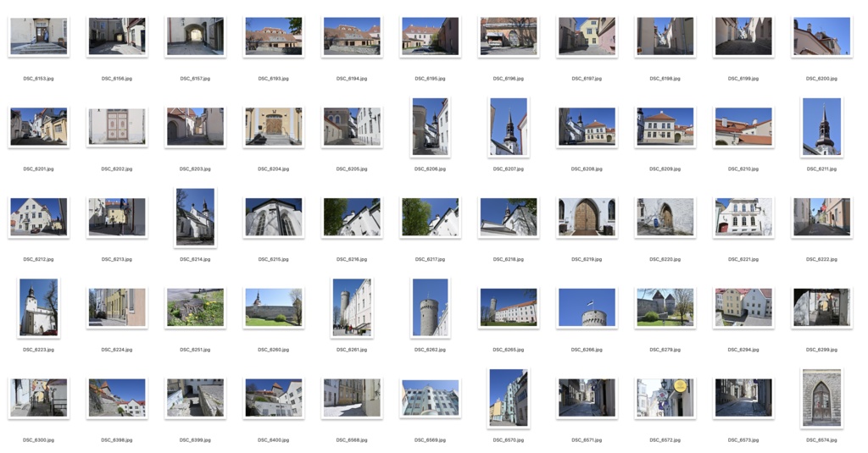Choose the DSC_6569.jpg pale green building thumbnail
The height and width of the screenshot is (453, 868).
[x=430, y=398]
